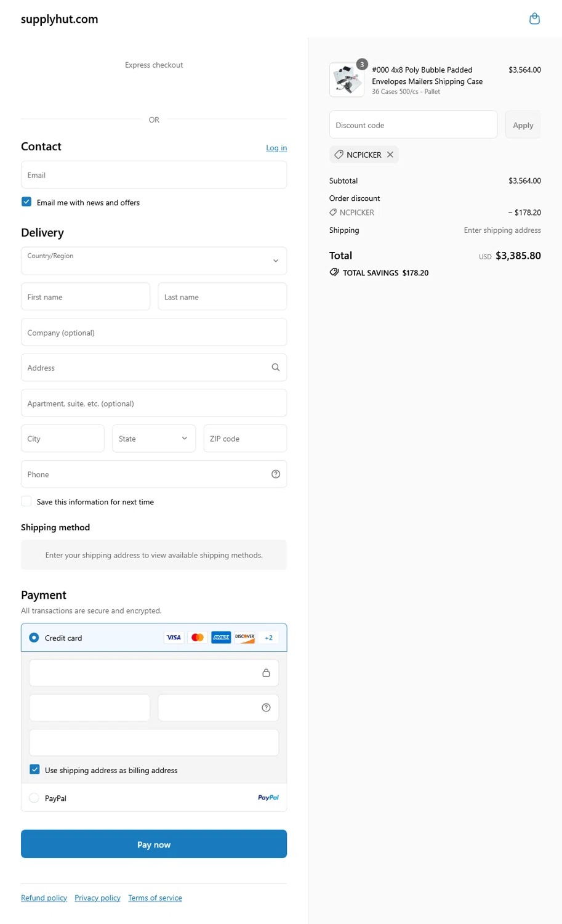This screenshot has height=924, width=562.
Task: Check Save this information for next time
Action: pyautogui.click(x=26, y=501)
